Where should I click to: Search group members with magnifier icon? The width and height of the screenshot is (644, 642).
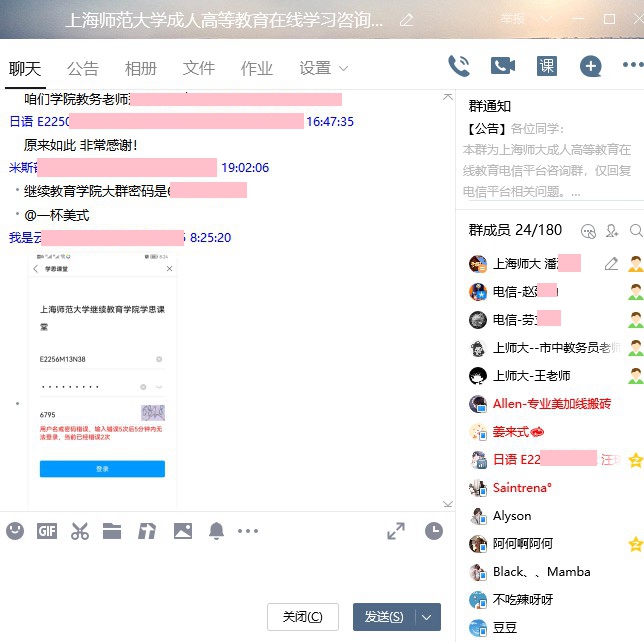click(x=636, y=231)
